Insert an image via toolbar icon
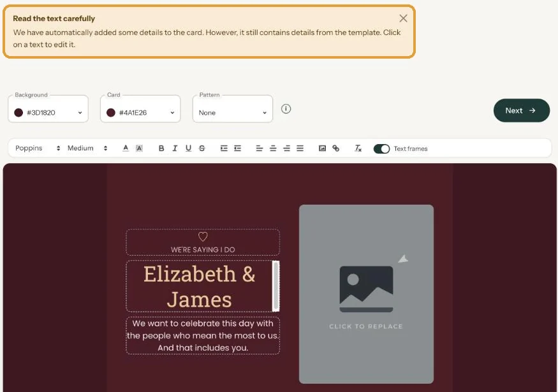 [x=322, y=149]
